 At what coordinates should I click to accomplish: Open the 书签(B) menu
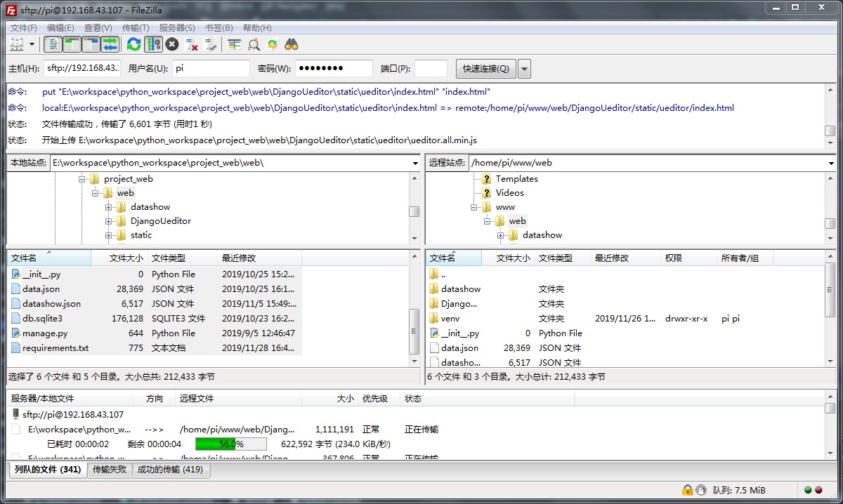(x=218, y=27)
